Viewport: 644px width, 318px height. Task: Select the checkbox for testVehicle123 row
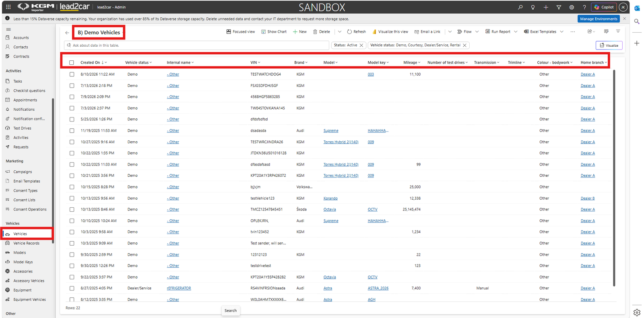pos(72,198)
